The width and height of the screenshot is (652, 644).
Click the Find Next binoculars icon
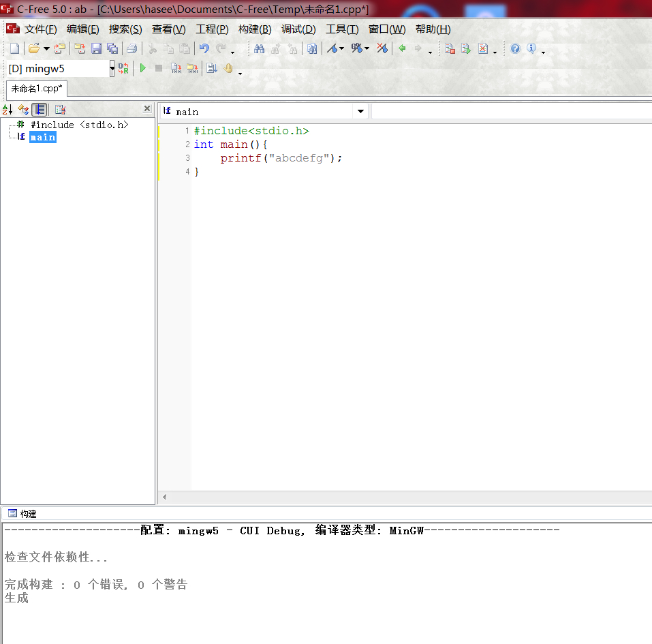click(276, 48)
